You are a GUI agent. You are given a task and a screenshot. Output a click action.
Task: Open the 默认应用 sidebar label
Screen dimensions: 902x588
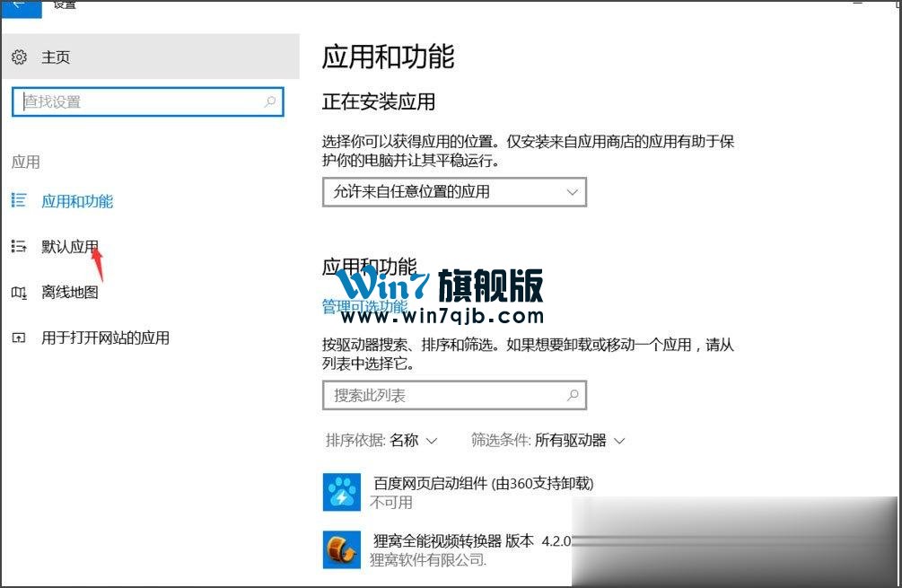(70, 247)
